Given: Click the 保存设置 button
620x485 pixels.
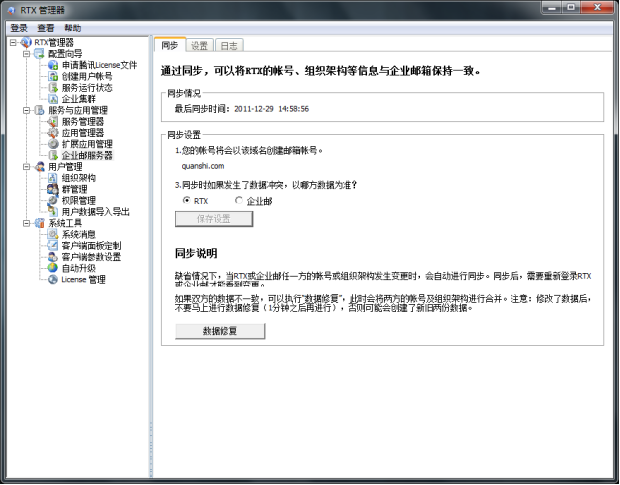Looking at the screenshot, I should point(214,219).
